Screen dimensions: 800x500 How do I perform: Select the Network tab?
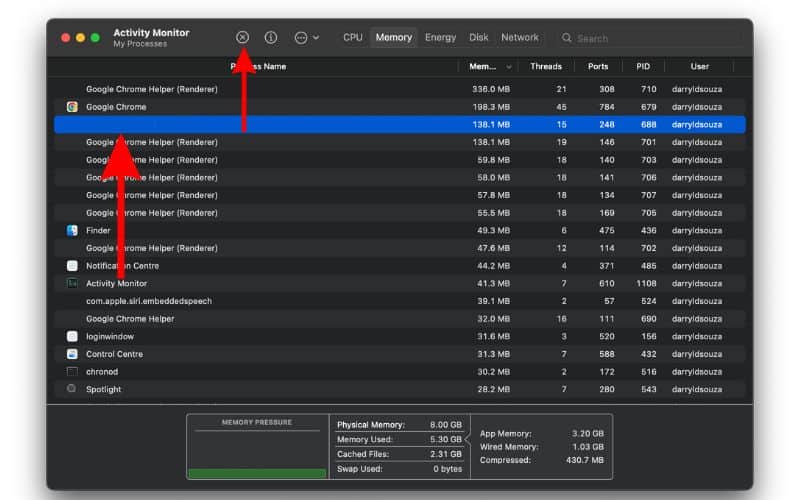[520, 38]
